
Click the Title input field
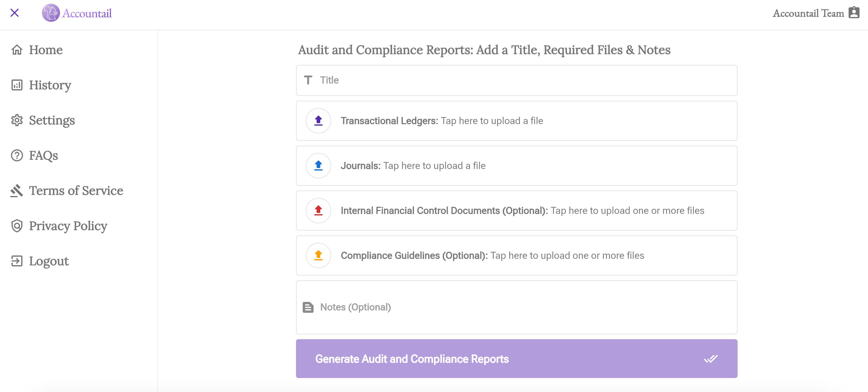516,80
